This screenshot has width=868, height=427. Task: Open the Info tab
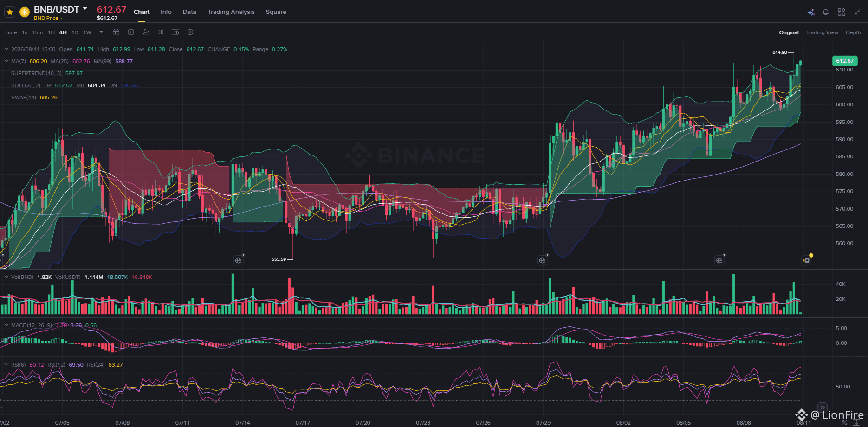pos(166,12)
